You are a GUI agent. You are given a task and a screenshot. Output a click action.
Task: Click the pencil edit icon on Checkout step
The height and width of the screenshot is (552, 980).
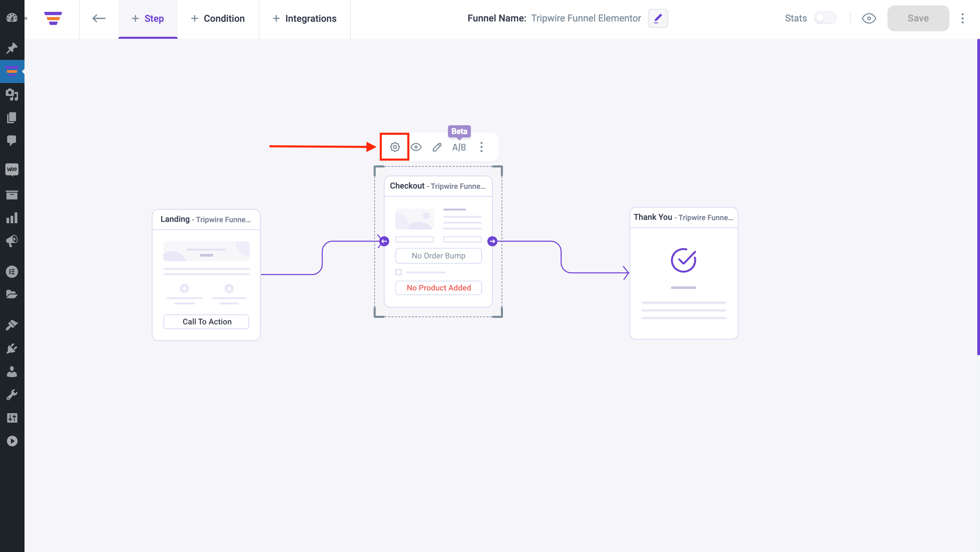pyautogui.click(x=438, y=147)
